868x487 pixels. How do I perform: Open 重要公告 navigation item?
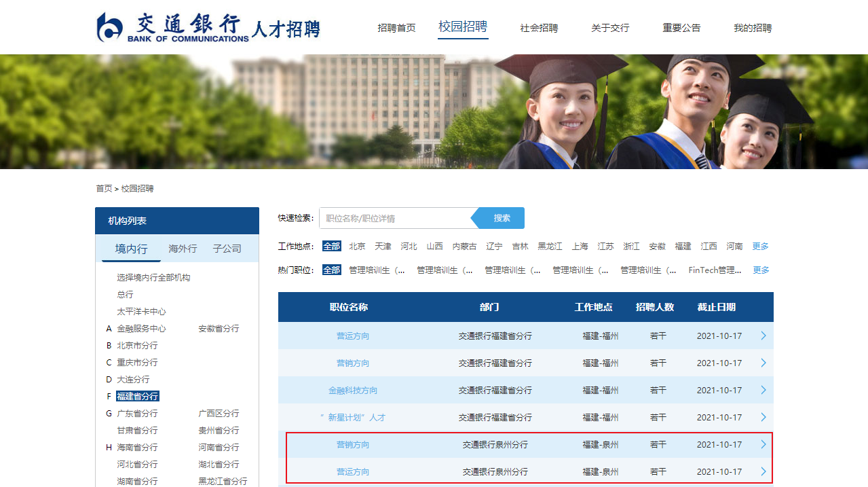coord(681,28)
